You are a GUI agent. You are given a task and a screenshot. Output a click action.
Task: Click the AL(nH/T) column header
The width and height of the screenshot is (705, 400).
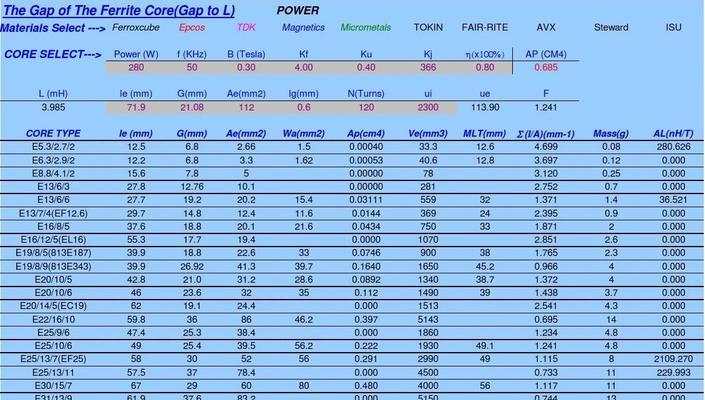click(674, 133)
